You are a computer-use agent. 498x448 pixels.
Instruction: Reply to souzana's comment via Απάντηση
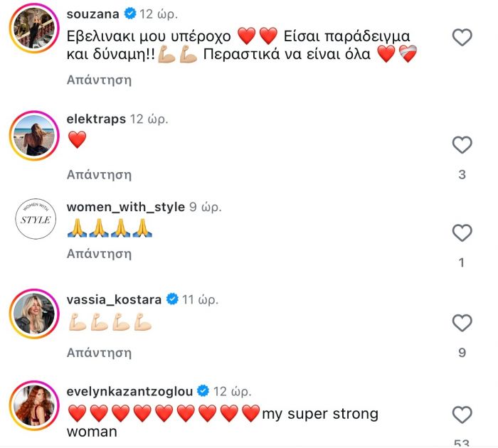[x=99, y=80]
